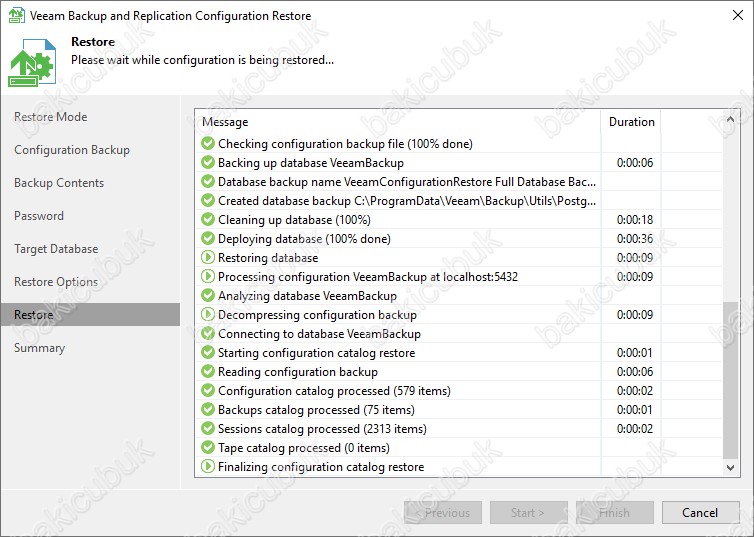Click the Duration column header
This screenshot has height=537, width=754.
click(x=631, y=122)
